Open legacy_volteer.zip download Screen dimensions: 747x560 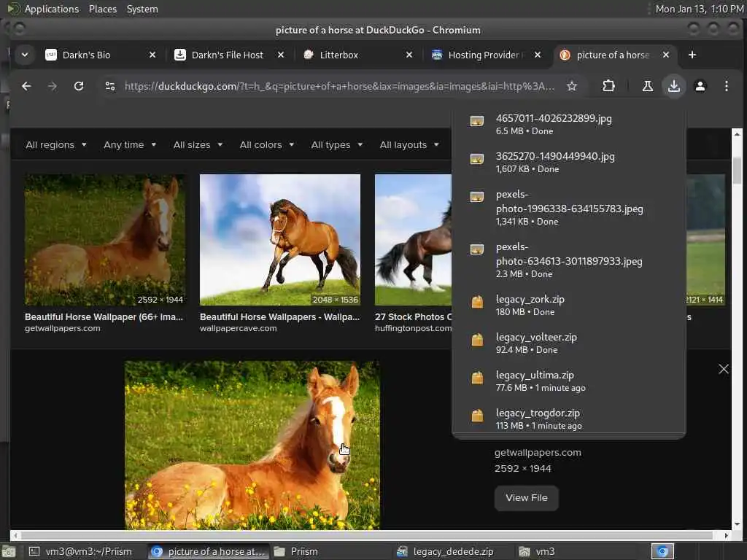coord(569,343)
